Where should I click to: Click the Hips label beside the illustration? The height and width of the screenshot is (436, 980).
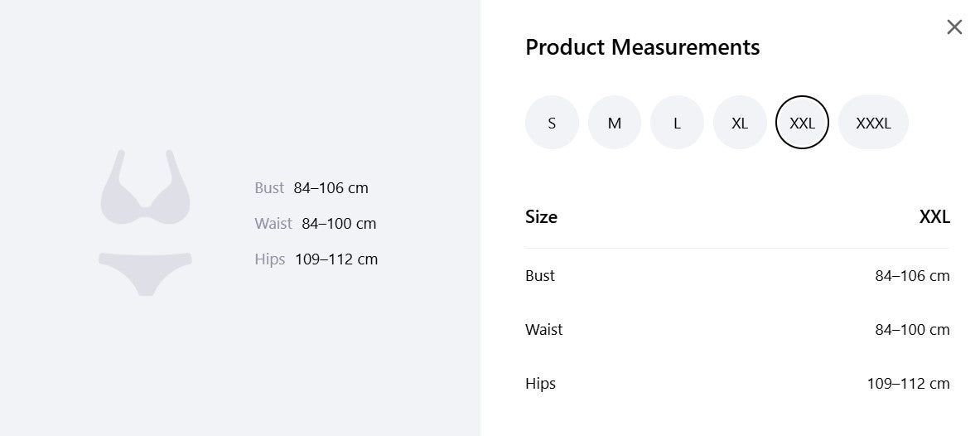270,259
